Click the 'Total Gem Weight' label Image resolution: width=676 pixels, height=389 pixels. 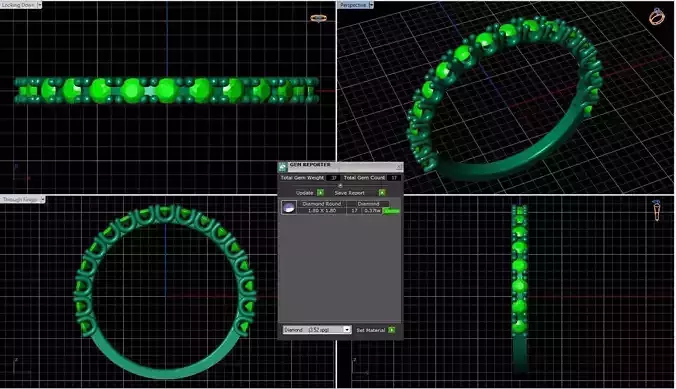[302, 178]
